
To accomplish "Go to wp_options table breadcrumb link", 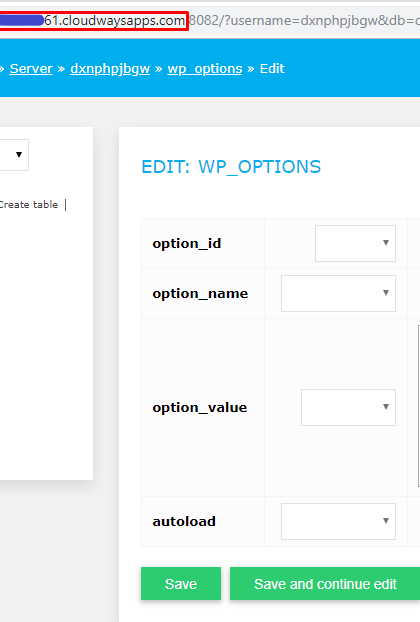I will 205,69.
